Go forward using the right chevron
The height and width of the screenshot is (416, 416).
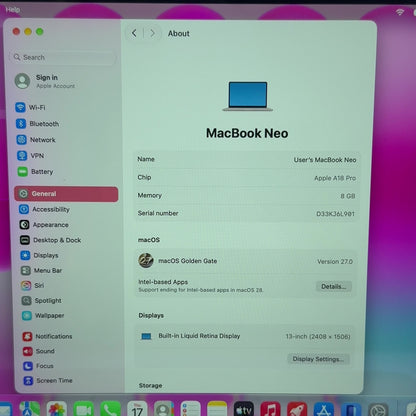[x=152, y=33]
